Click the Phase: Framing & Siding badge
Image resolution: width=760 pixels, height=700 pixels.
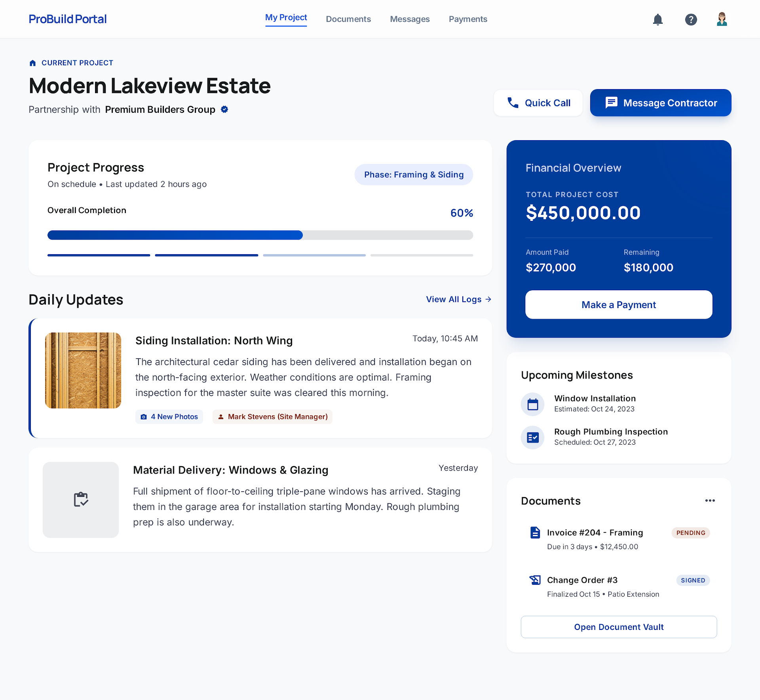point(414,175)
